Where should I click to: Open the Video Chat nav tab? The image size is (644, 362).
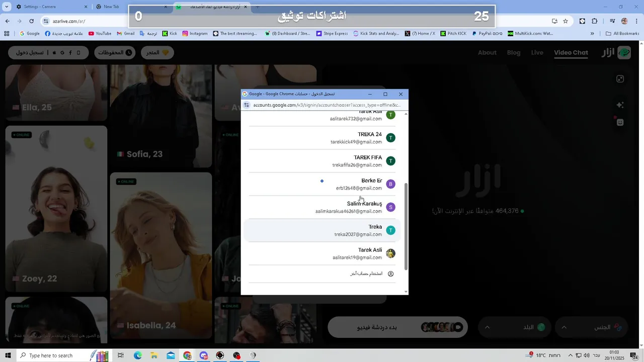coord(571,52)
